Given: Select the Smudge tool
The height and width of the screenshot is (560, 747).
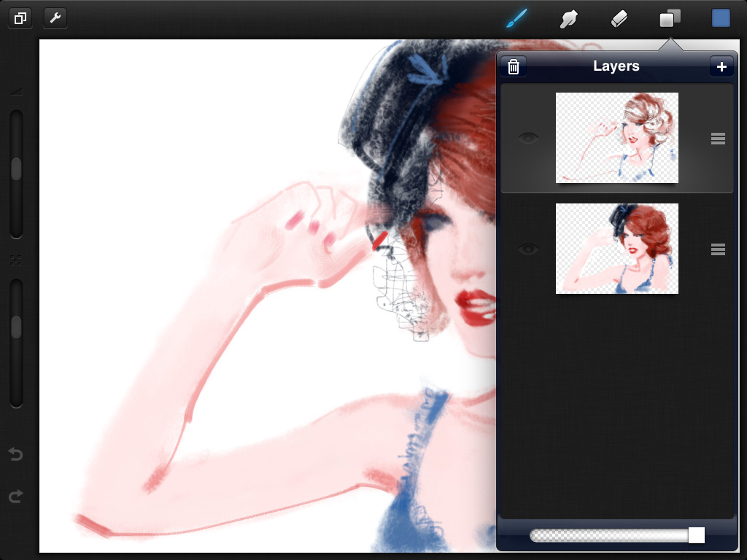Looking at the screenshot, I should coord(568,19).
